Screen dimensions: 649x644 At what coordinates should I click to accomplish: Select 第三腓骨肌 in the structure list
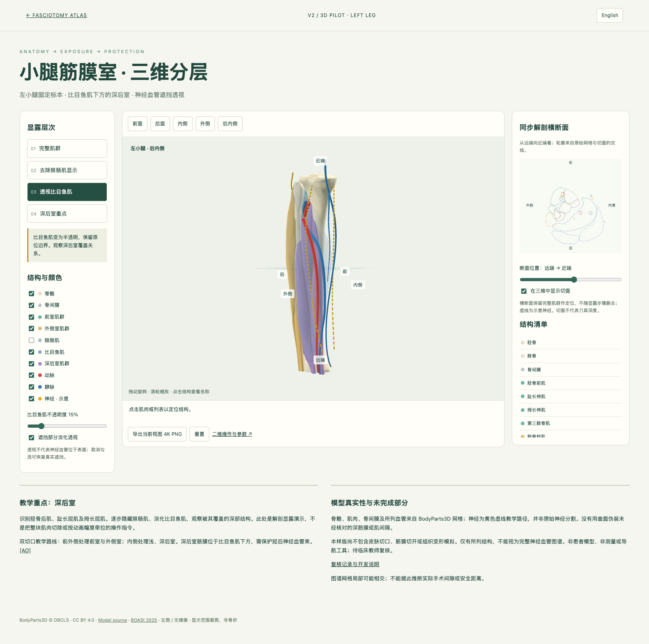pyautogui.click(x=570, y=423)
